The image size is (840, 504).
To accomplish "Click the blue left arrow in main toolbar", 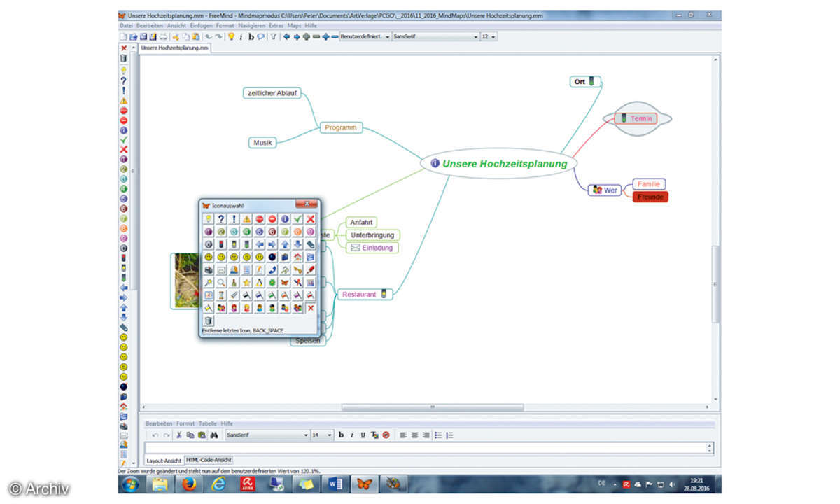I will [286, 36].
